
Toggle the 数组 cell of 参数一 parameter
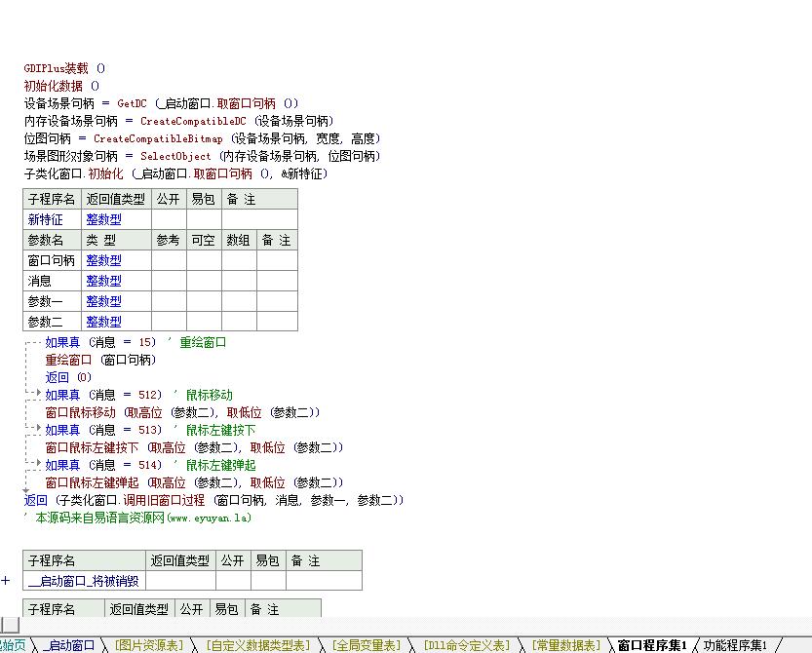coord(239,301)
